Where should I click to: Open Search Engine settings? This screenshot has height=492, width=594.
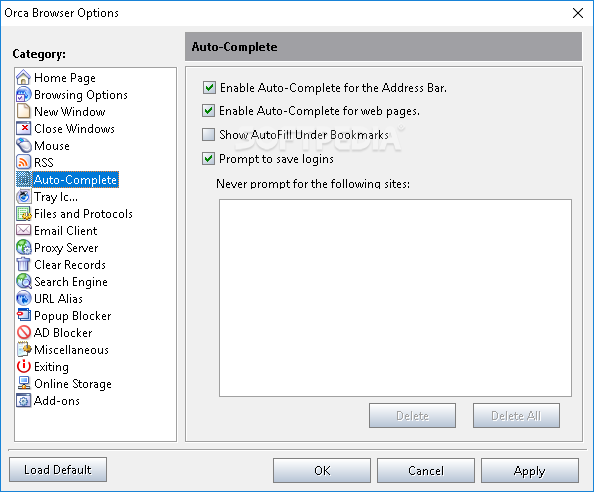pos(71,282)
